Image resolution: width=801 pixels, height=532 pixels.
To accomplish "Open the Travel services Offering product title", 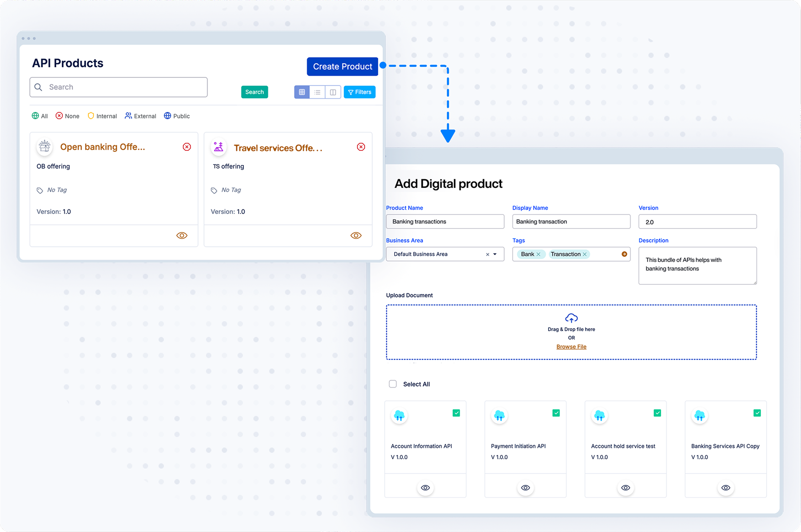I will pyautogui.click(x=278, y=148).
